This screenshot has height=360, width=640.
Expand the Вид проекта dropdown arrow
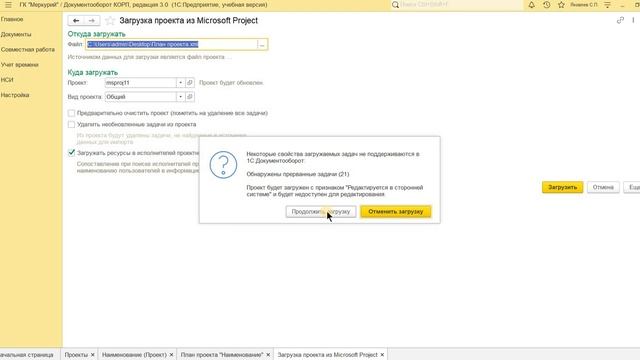[180, 97]
